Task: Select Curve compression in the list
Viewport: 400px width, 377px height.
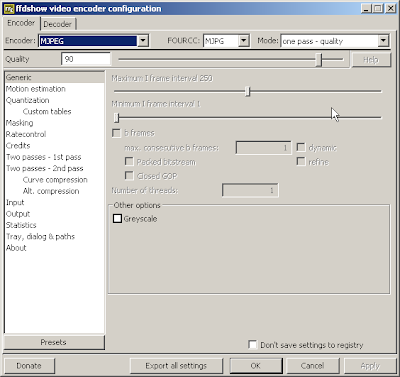Action: pyautogui.click(x=54, y=180)
